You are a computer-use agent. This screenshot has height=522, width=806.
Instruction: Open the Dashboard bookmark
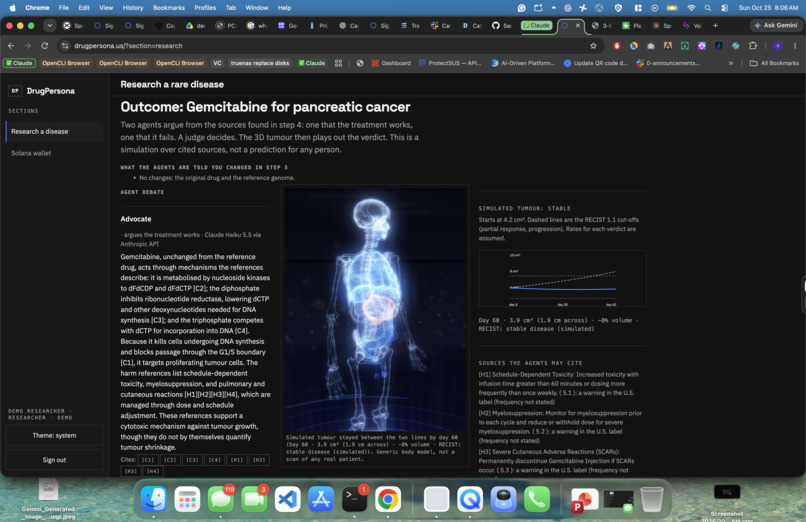tap(391, 63)
